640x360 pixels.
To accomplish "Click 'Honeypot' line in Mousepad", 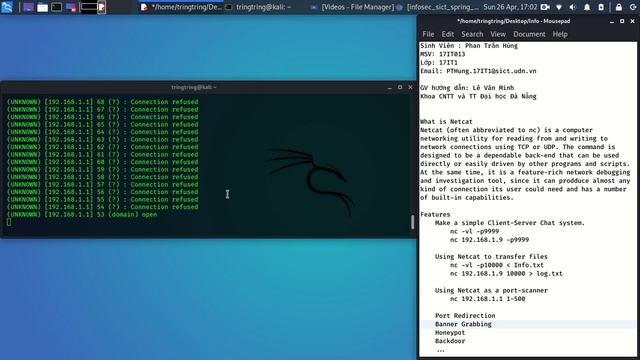I will click(x=450, y=333).
